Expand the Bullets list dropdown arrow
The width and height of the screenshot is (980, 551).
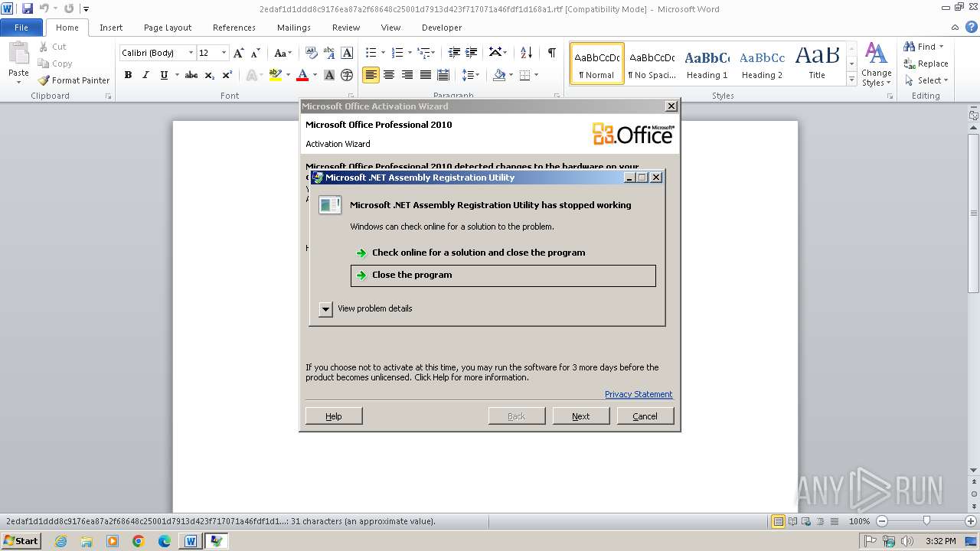(384, 53)
